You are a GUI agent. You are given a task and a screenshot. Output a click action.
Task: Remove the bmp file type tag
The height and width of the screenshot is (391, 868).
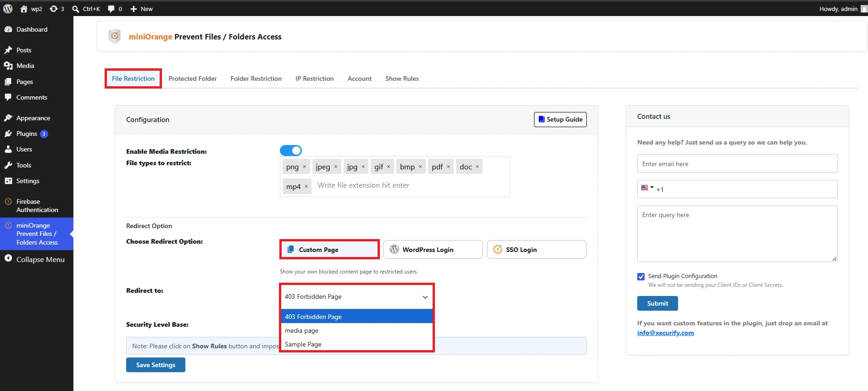click(420, 167)
